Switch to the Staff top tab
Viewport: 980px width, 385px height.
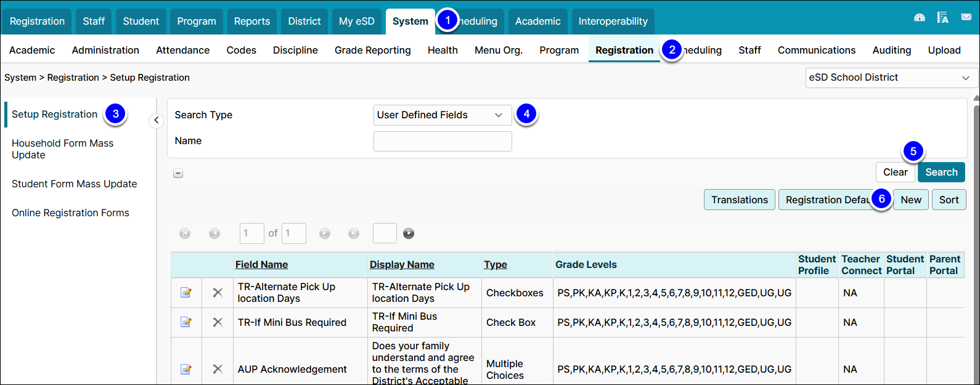point(94,22)
